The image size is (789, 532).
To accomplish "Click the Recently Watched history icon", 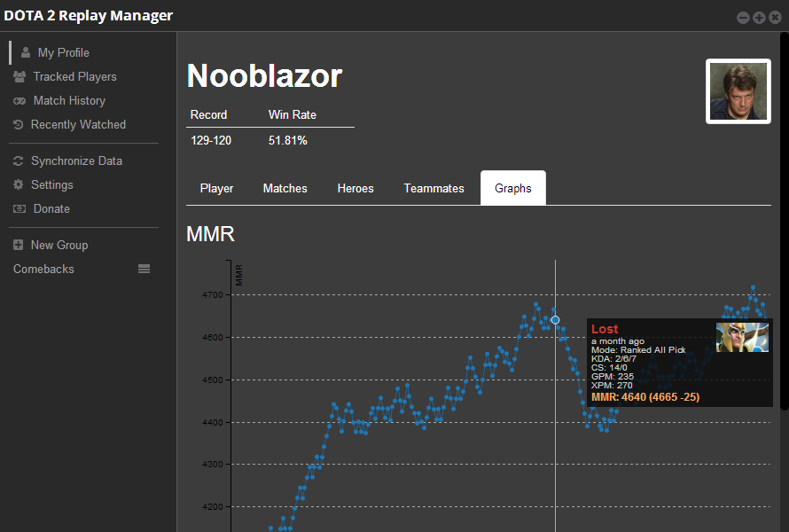I will pyautogui.click(x=18, y=124).
